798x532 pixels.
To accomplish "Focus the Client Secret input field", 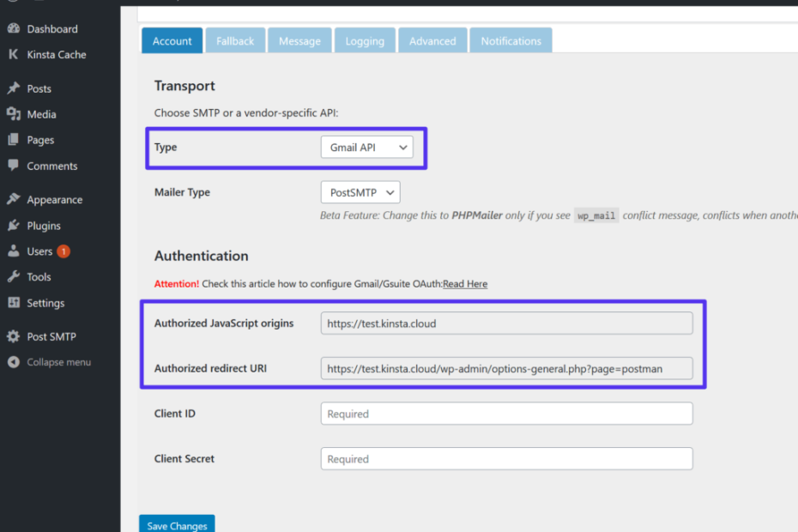I will (507, 459).
